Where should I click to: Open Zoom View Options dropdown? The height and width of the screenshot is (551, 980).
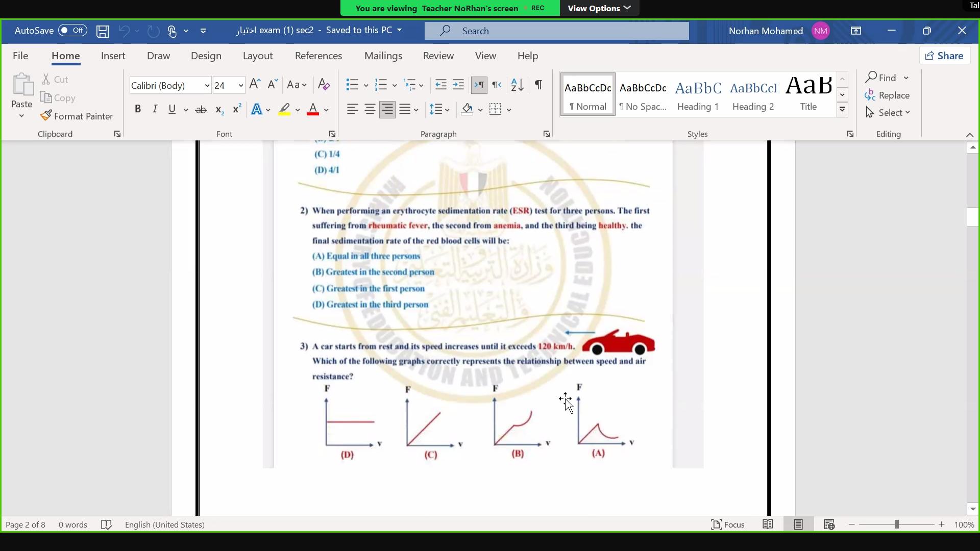(599, 8)
